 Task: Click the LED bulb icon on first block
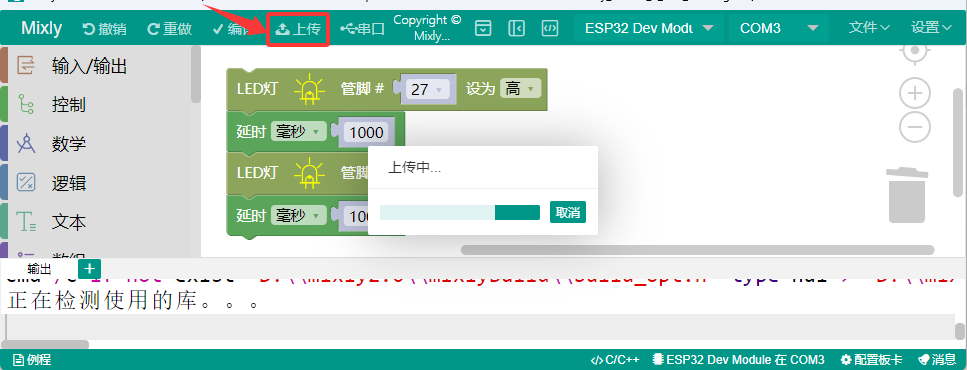[310, 90]
